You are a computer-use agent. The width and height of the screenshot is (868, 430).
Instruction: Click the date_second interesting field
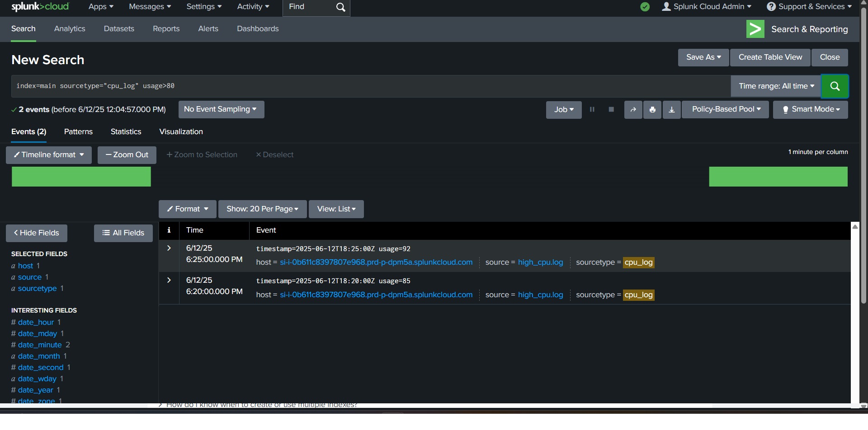41,368
